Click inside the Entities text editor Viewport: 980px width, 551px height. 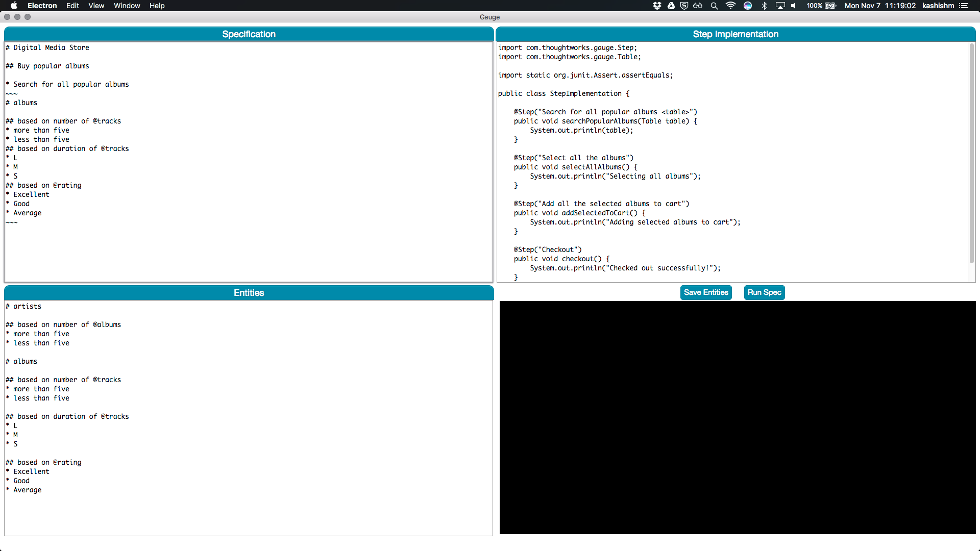[x=249, y=510]
